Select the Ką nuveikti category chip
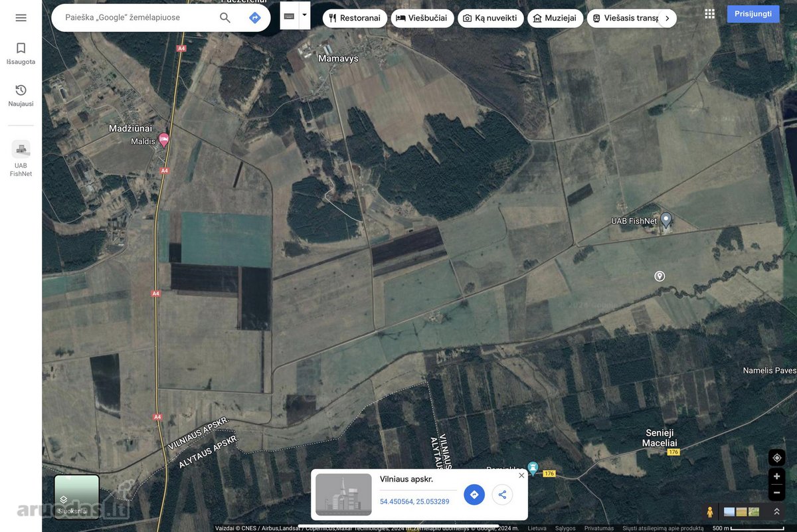The image size is (797, 532). (491, 18)
